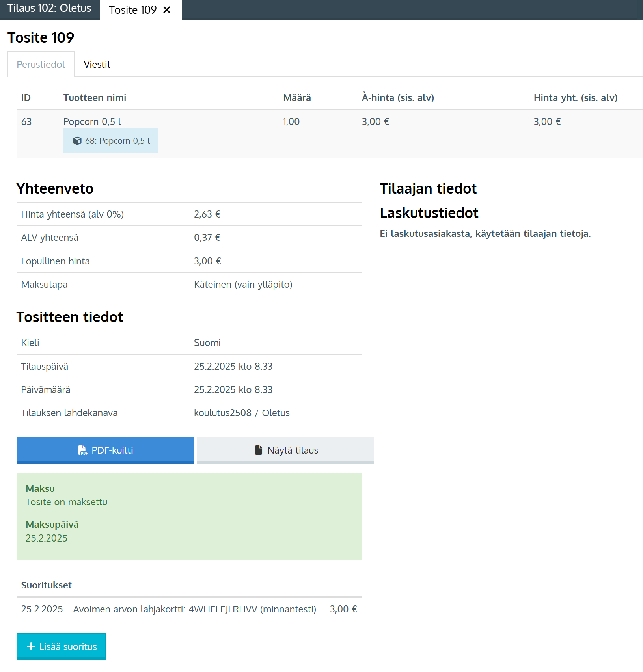643x672 pixels.
Task: Click the Päivämäärä row label
Action: click(x=46, y=389)
